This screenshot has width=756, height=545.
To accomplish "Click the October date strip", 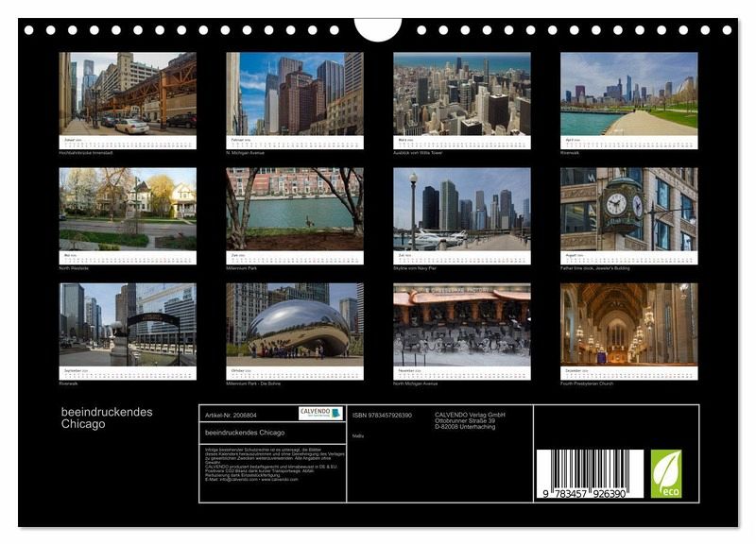I will click(295, 373).
